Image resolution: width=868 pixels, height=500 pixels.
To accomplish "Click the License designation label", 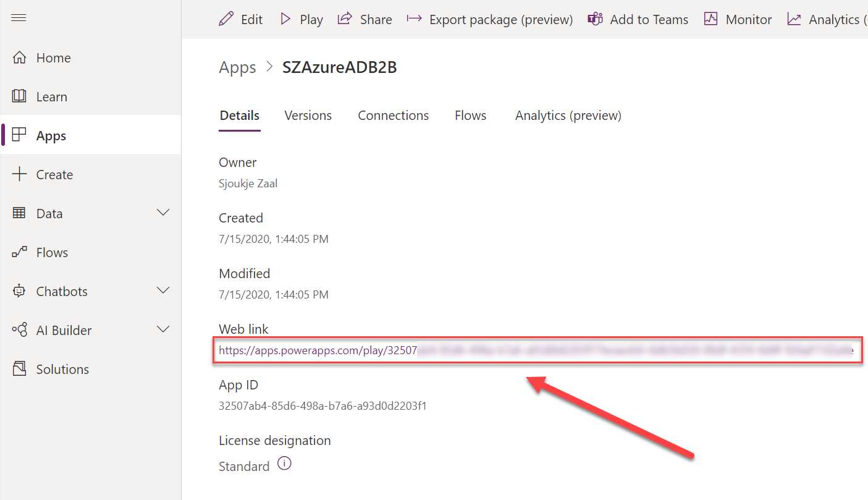I will (275, 441).
